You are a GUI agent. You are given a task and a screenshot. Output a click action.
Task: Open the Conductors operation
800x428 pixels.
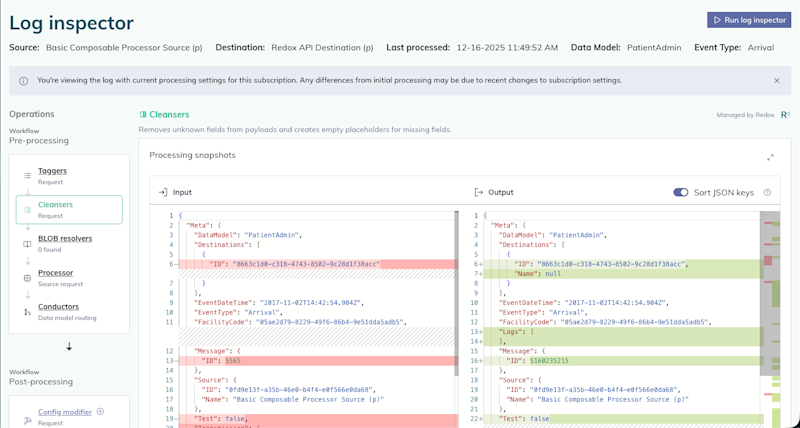[x=58, y=307]
